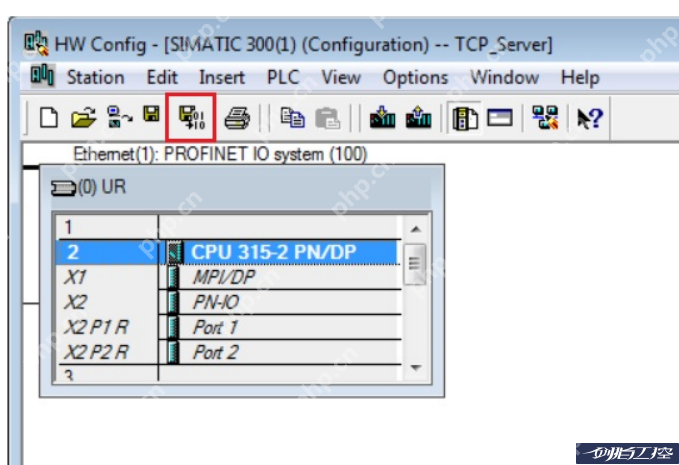679x465 pixels.
Task: Click the Download to Module icon
Action: (383, 118)
